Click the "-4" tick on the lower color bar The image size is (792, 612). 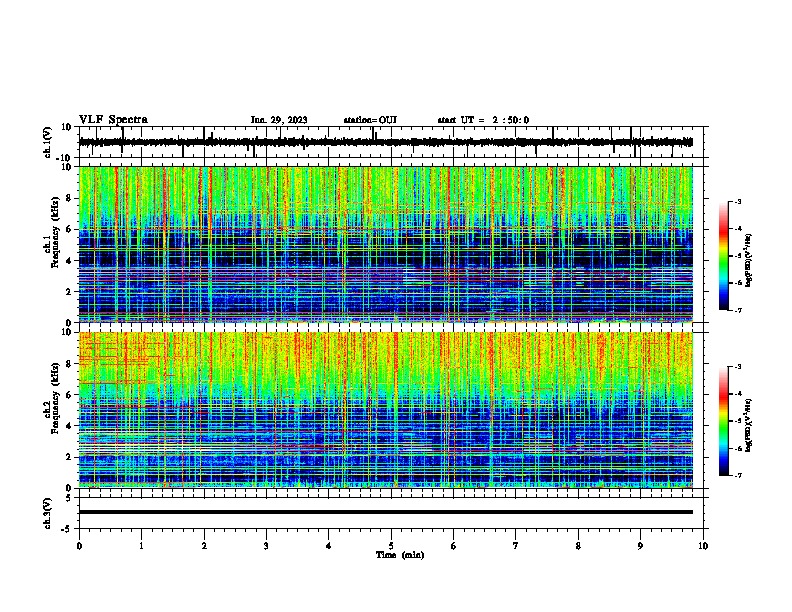[738, 394]
